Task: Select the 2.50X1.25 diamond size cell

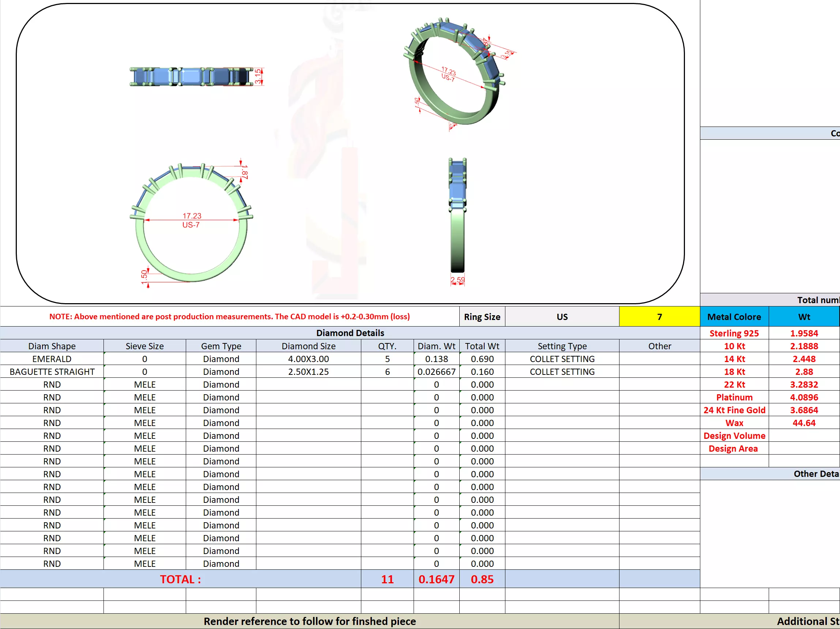Action: (x=308, y=372)
